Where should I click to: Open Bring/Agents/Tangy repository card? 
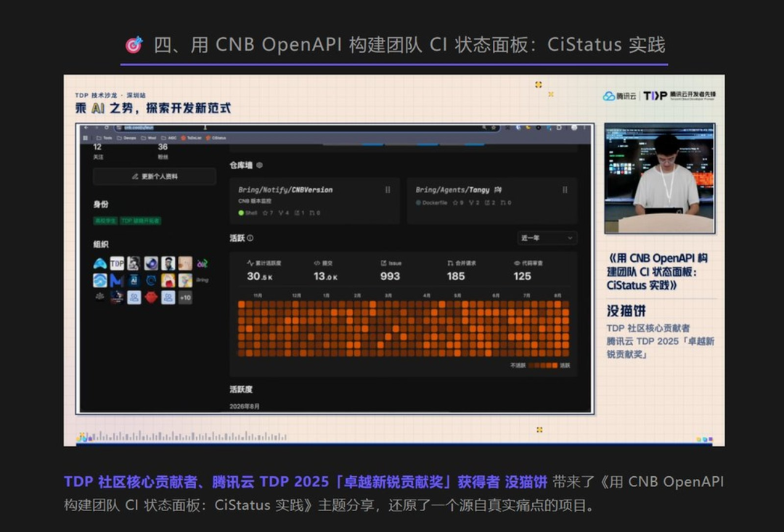(x=492, y=200)
